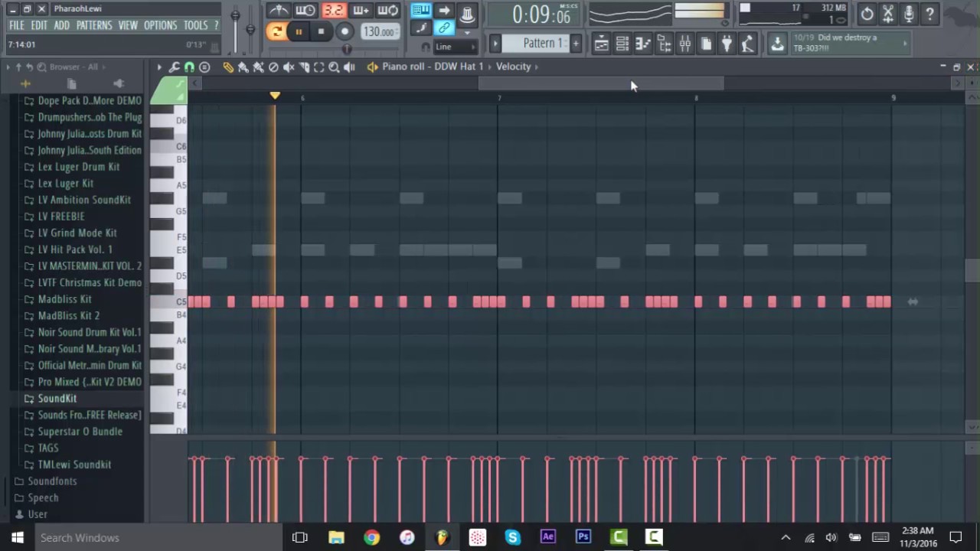The height and width of the screenshot is (551, 980).
Task: Expand the Soundfonts folder in browser
Action: tap(52, 481)
